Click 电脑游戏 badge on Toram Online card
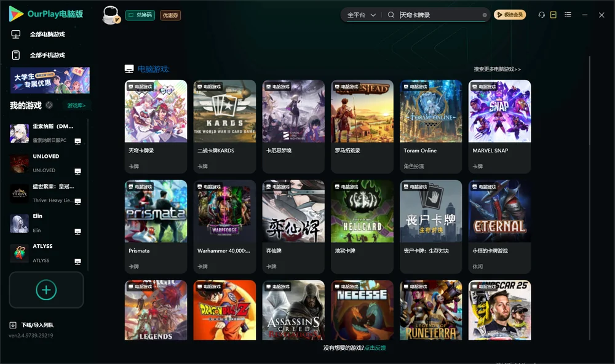Viewport: 615px width, 364px height. tap(415, 86)
